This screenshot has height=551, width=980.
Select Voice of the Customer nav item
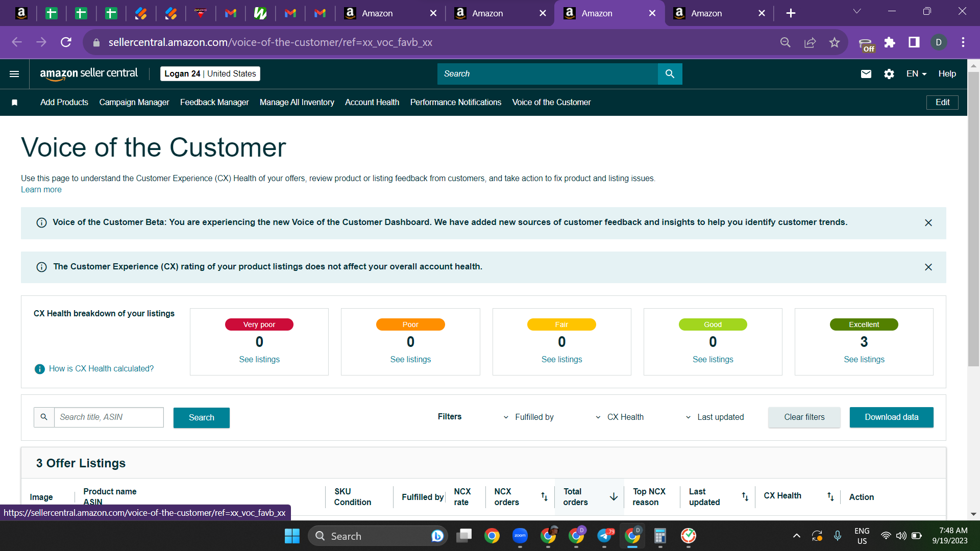coord(552,103)
